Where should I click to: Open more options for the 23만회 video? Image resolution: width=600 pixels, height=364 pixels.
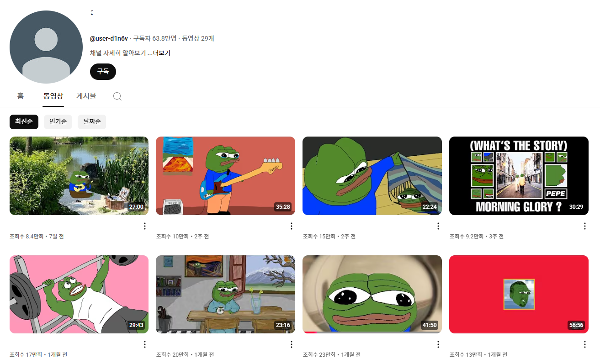click(x=438, y=344)
